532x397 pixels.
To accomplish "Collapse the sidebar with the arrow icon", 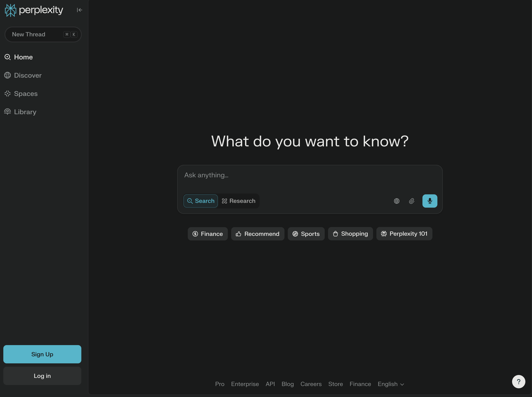I will click(79, 10).
